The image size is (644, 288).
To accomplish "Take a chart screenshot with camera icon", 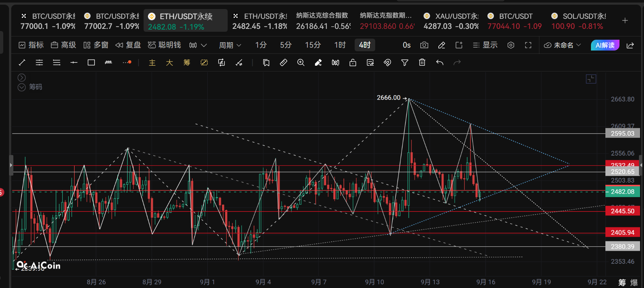I will click(424, 45).
